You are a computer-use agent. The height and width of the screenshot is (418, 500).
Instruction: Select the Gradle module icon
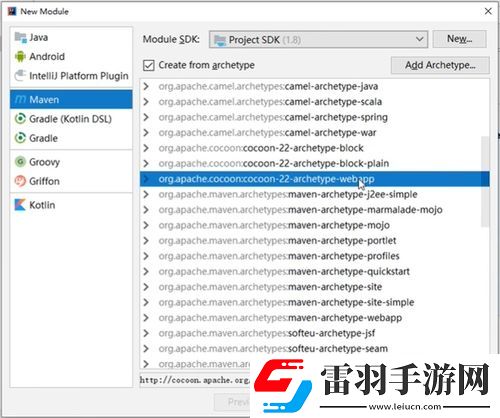tap(20, 138)
